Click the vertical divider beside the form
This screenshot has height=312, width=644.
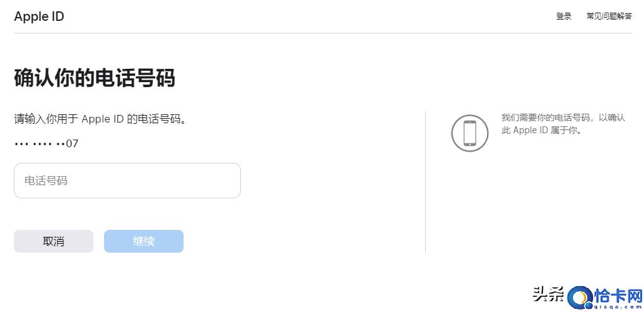tap(426, 182)
